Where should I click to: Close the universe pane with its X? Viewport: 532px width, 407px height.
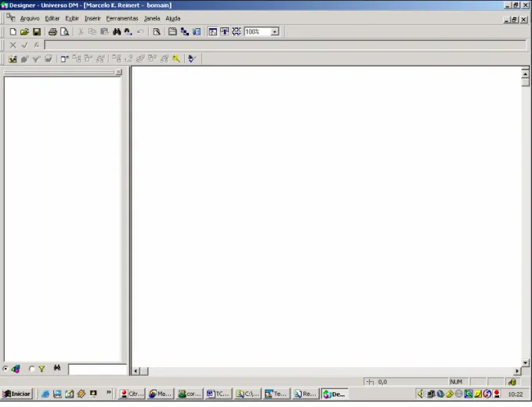coord(118,72)
